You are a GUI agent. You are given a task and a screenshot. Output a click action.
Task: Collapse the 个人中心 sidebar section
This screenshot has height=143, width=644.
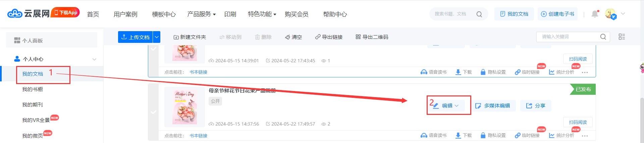(94, 59)
